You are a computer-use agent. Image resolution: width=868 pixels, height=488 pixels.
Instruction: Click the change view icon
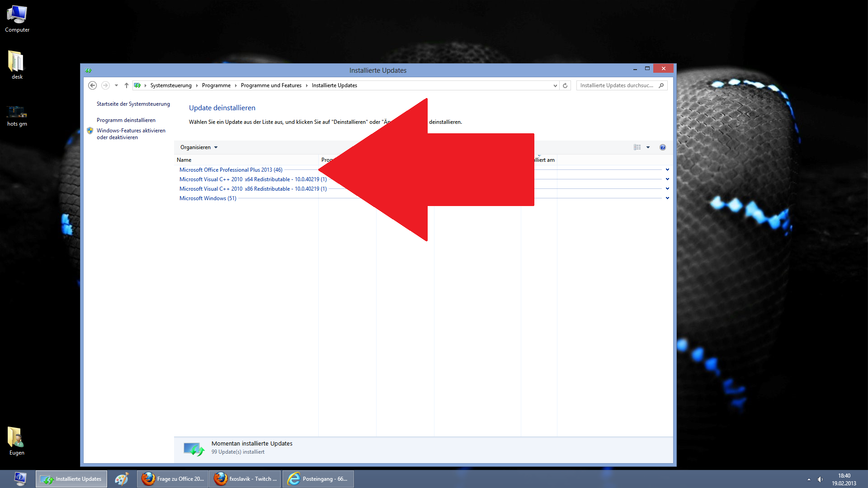(x=637, y=147)
